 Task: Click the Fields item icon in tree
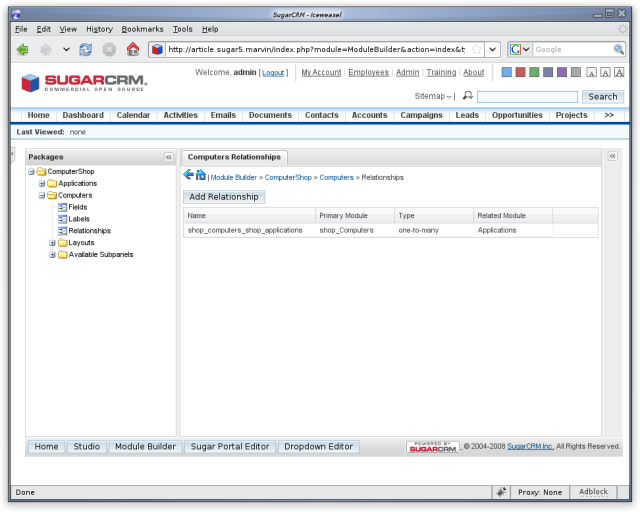coord(62,207)
